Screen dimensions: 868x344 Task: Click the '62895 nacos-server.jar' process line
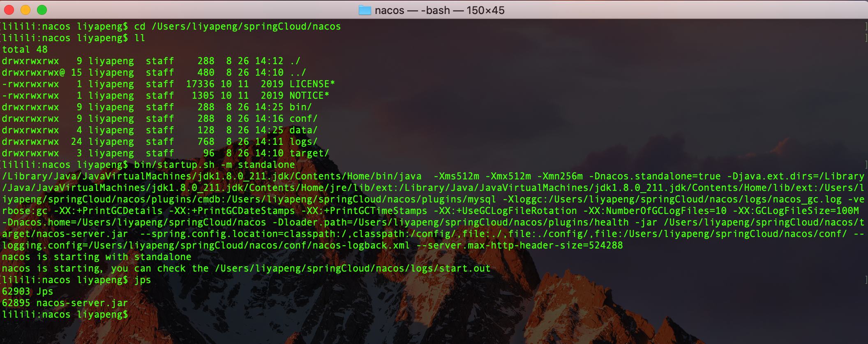65,303
